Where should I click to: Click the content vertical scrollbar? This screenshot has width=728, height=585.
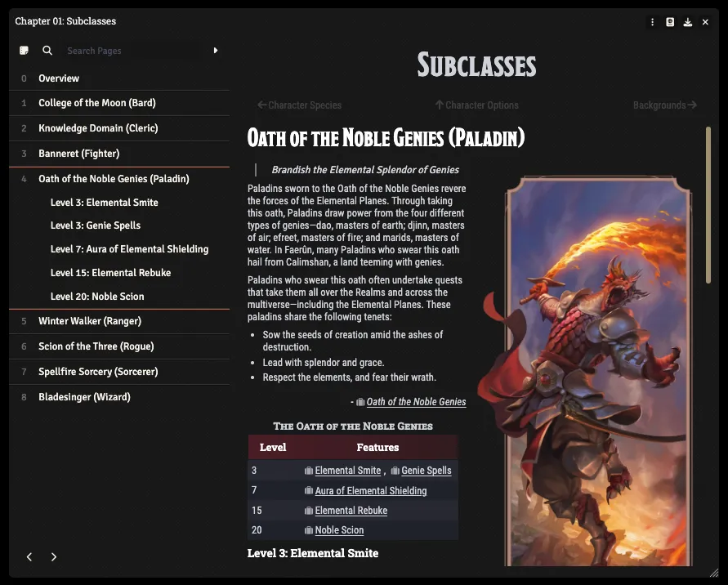pyautogui.click(x=708, y=204)
